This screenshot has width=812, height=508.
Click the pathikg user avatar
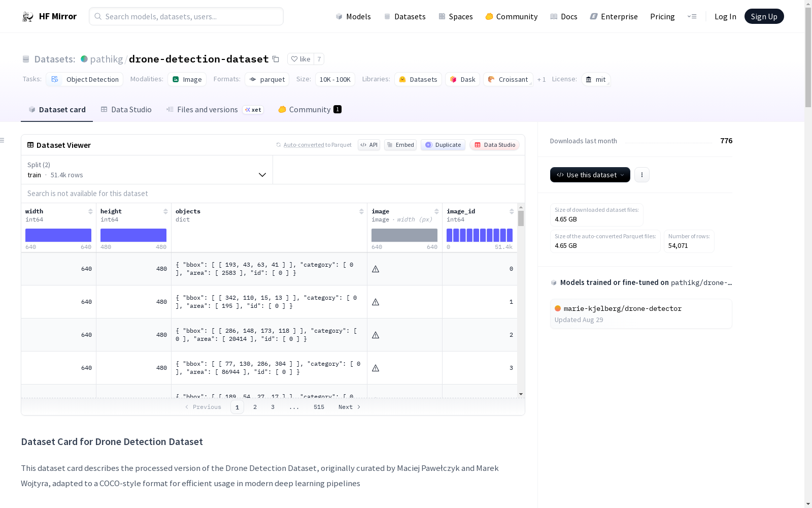(84, 59)
